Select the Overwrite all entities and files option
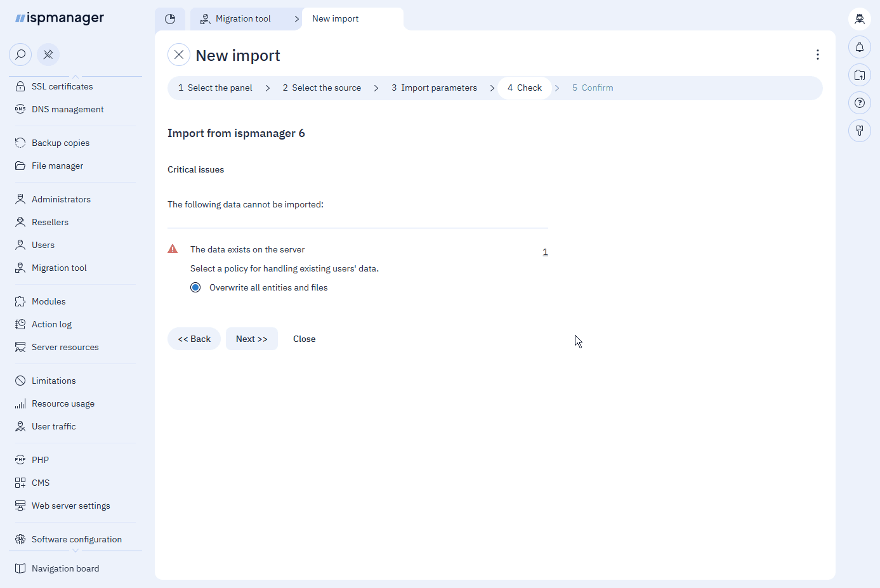Image resolution: width=880 pixels, height=588 pixels. [x=195, y=287]
